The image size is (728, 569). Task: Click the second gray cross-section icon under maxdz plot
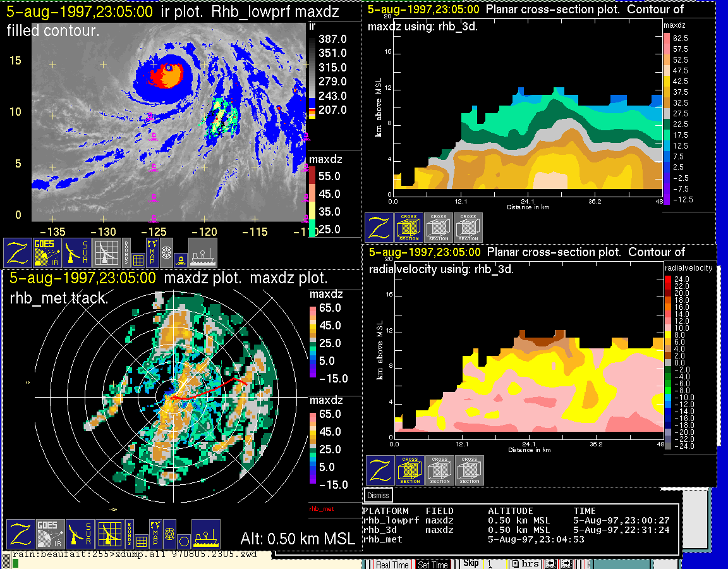468,228
